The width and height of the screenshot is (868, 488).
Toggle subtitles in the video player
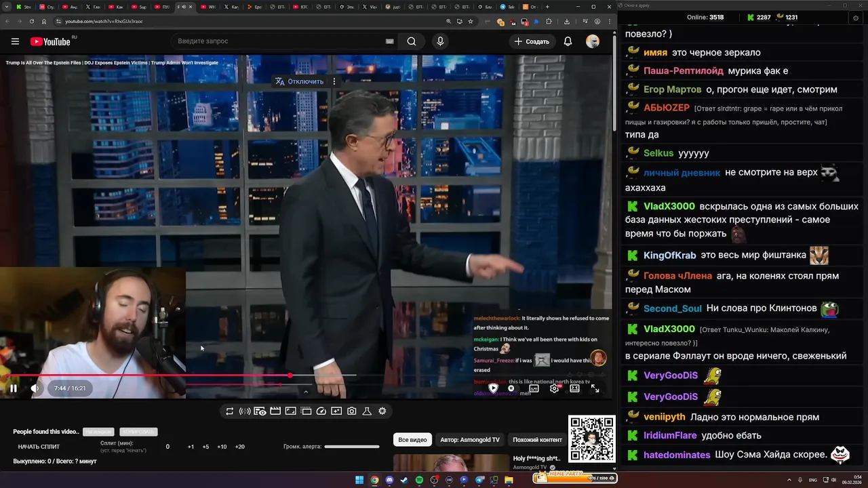click(x=534, y=388)
